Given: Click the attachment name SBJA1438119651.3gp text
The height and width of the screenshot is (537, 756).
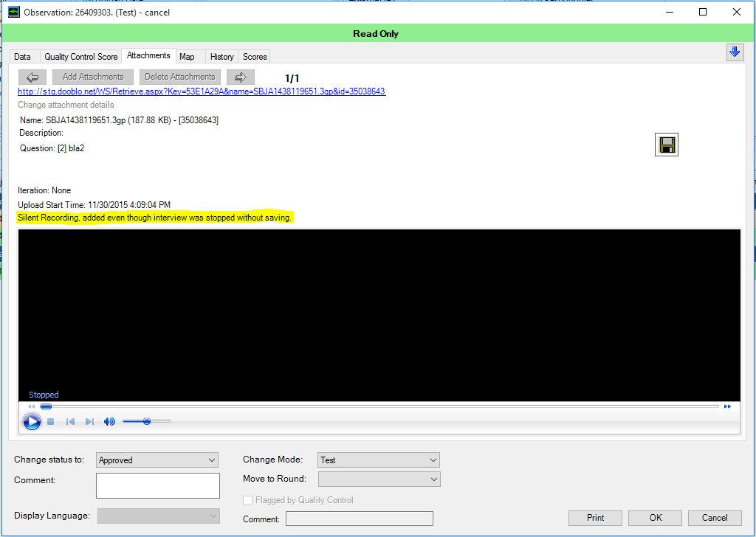Looking at the screenshot, I should pos(86,120).
